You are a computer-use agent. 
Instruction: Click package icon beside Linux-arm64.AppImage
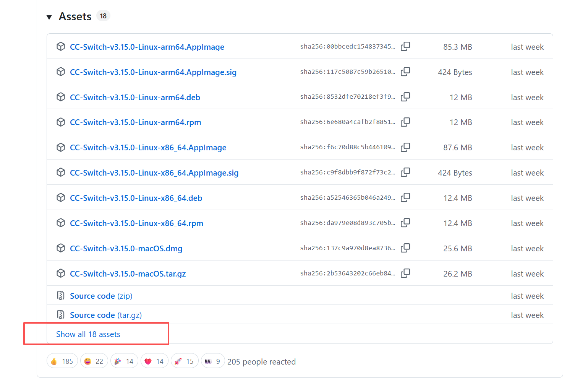point(61,47)
